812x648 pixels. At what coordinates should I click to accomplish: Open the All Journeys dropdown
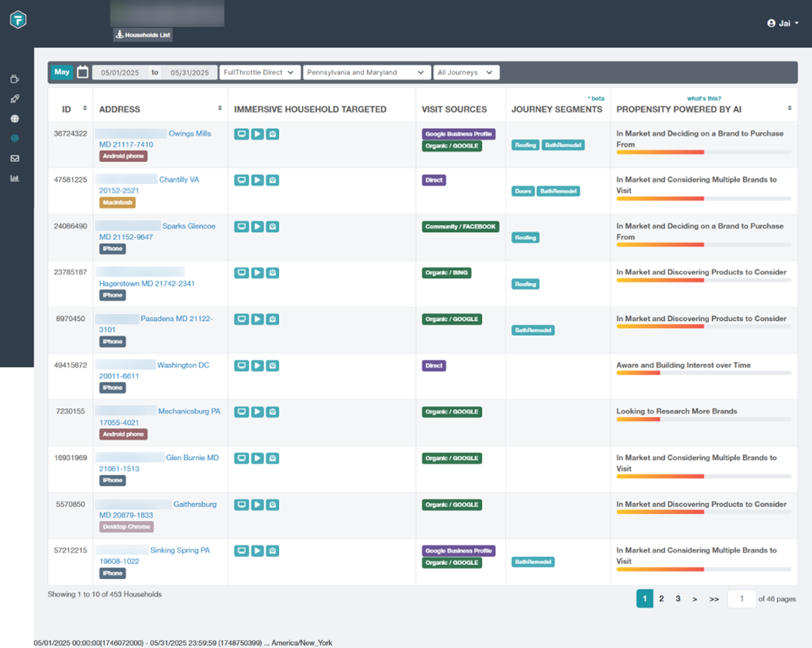(x=466, y=72)
